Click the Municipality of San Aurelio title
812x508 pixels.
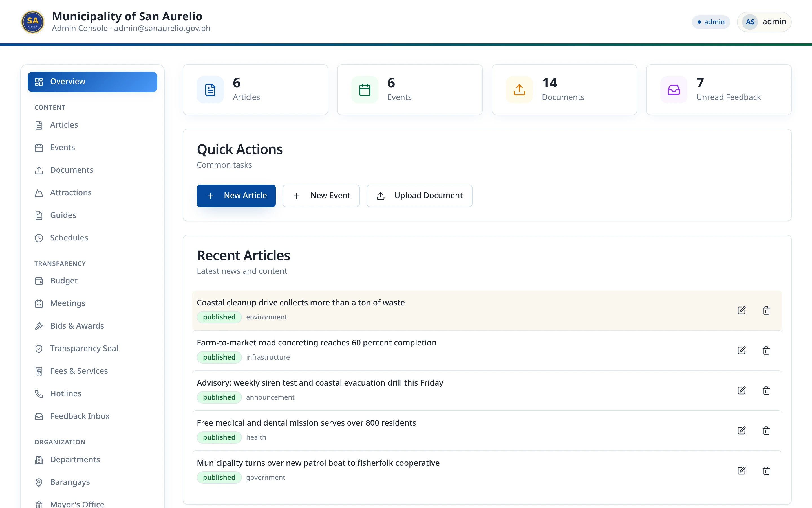click(x=127, y=16)
